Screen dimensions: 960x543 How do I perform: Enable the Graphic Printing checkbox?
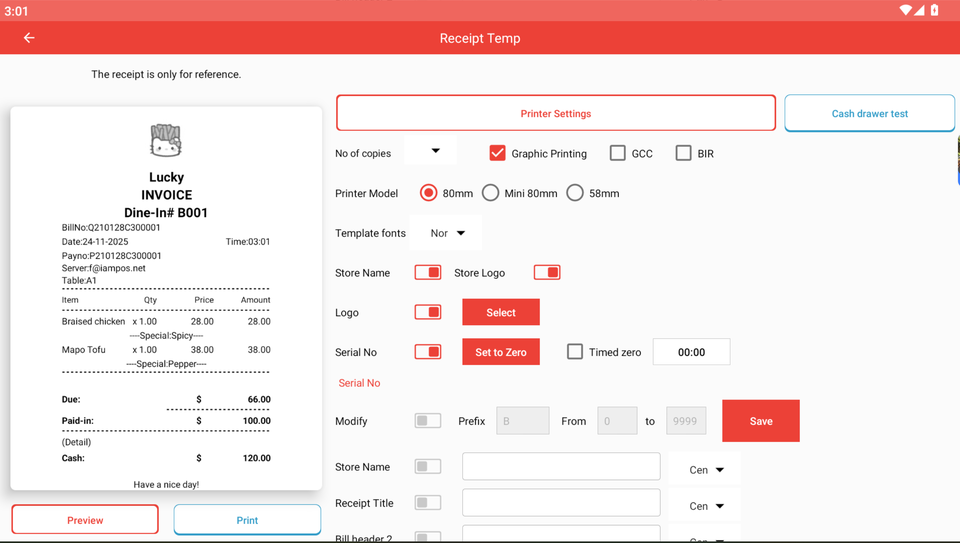click(x=497, y=153)
